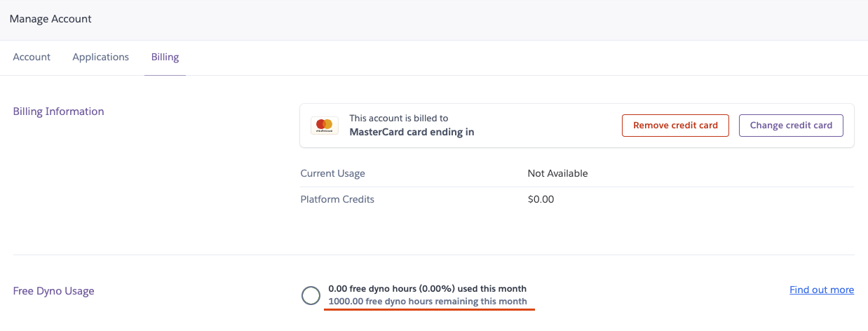
Task: Click the Platform Credits row label
Action: pyautogui.click(x=337, y=199)
